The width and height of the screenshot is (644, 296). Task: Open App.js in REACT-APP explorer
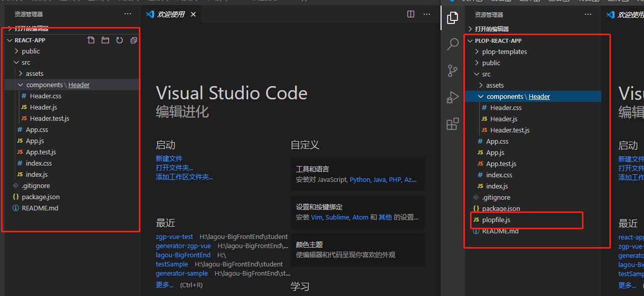click(35, 141)
